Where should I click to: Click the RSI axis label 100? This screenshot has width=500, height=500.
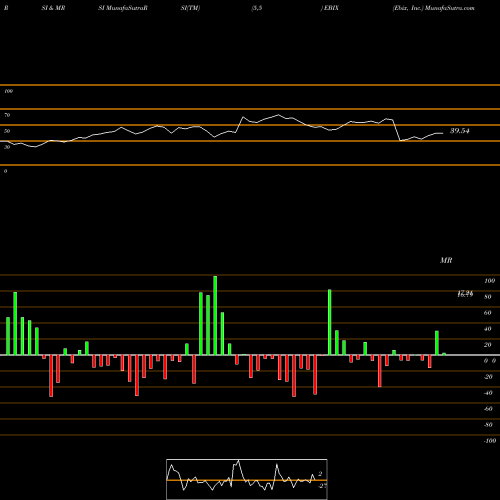point(8,91)
